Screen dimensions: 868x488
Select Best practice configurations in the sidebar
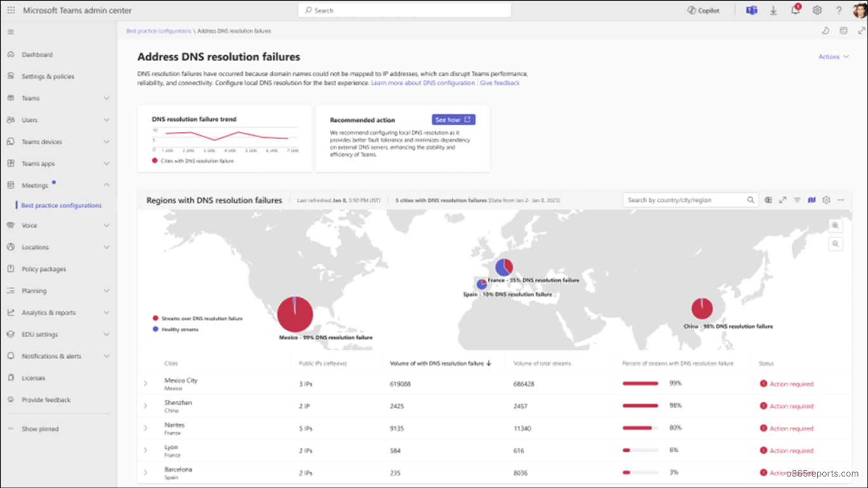(x=61, y=206)
